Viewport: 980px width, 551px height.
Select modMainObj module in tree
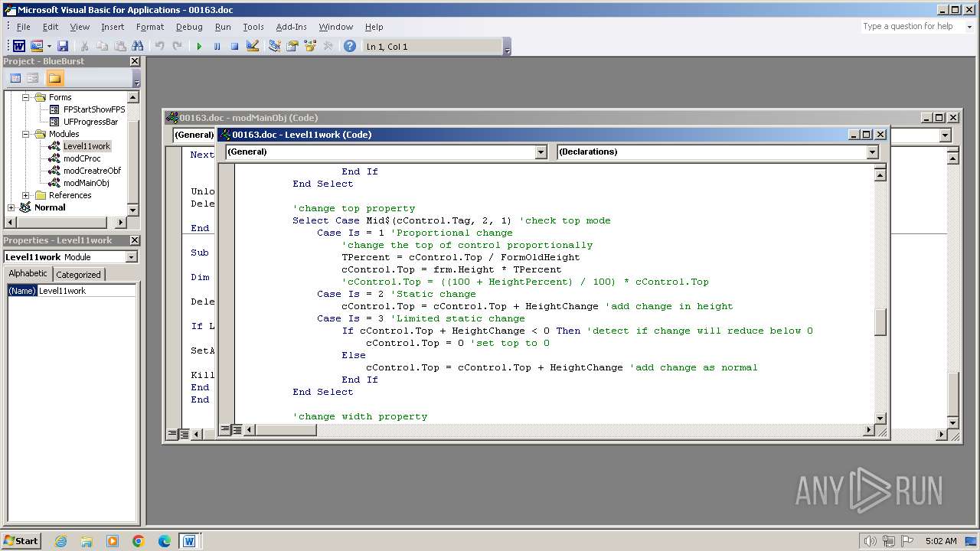pos(86,183)
